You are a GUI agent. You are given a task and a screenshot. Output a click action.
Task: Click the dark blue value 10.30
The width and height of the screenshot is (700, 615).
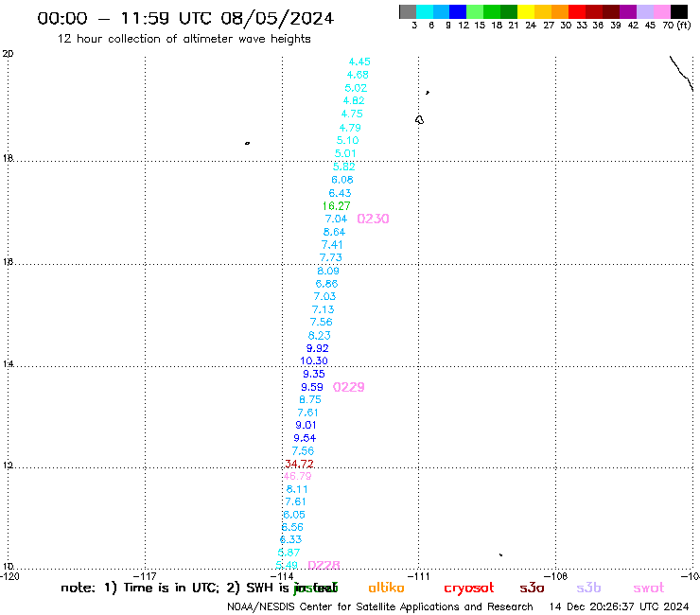tap(314, 360)
